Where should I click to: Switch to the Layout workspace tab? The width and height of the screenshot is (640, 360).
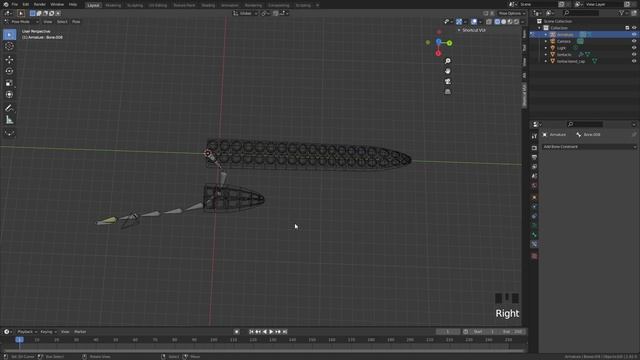click(93, 5)
